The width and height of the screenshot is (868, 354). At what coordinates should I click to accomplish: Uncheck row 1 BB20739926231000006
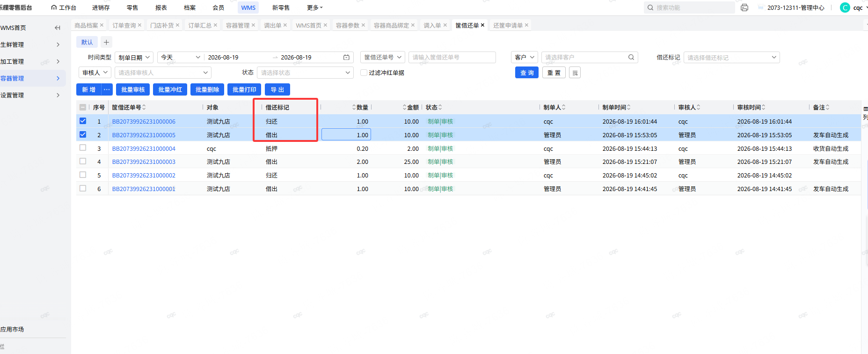coord(83,121)
